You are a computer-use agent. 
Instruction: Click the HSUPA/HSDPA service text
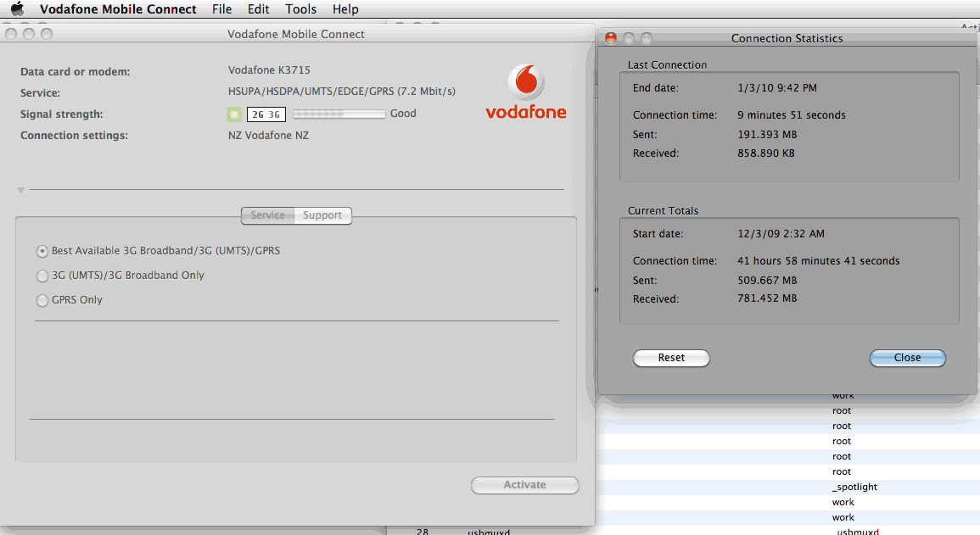coord(342,91)
